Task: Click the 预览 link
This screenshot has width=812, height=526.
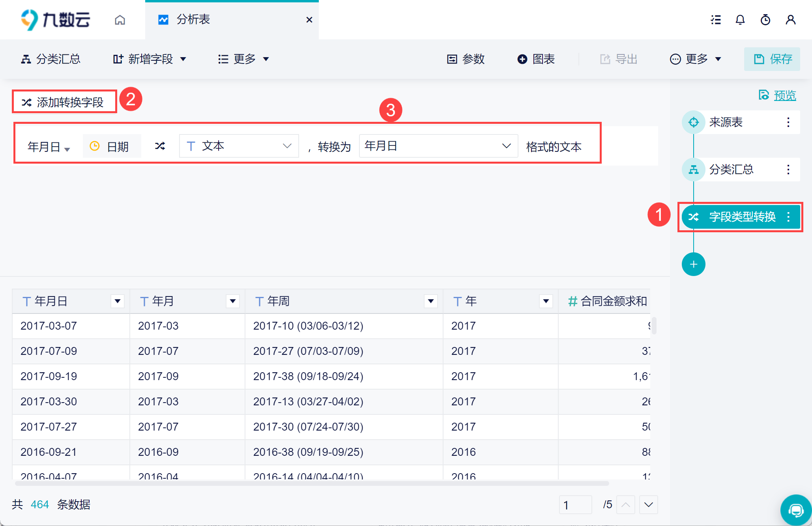Action: click(784, 95)
